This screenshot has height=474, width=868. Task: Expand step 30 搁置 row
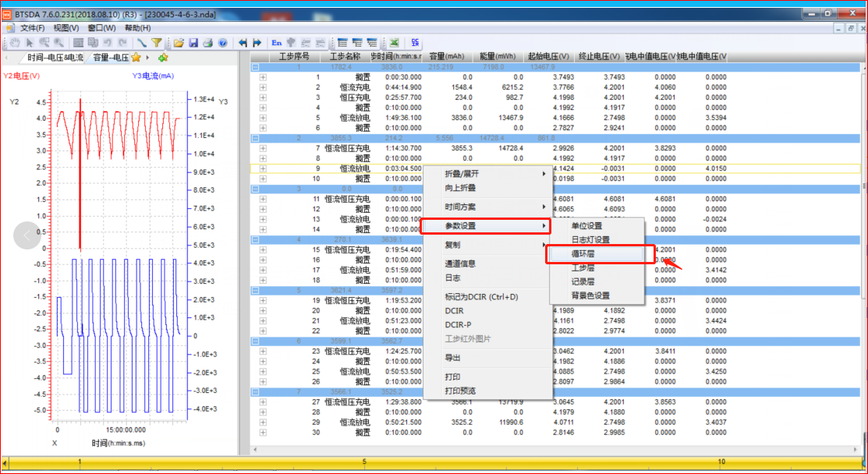(x=263, y=432)
